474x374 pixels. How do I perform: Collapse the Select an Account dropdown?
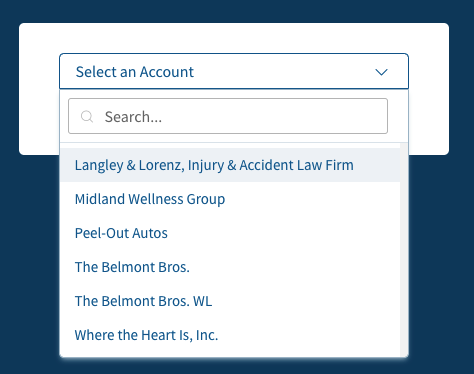pyautogui.click(x=234, y=71)
